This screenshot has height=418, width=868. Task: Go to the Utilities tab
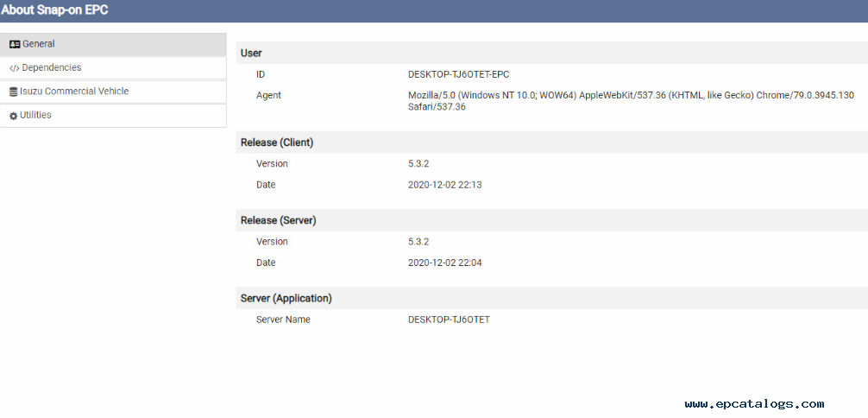tap(113, 116)
